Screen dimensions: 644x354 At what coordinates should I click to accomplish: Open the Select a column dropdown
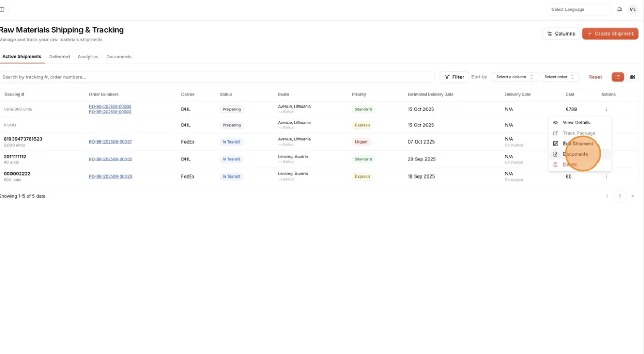pos(515,77)
